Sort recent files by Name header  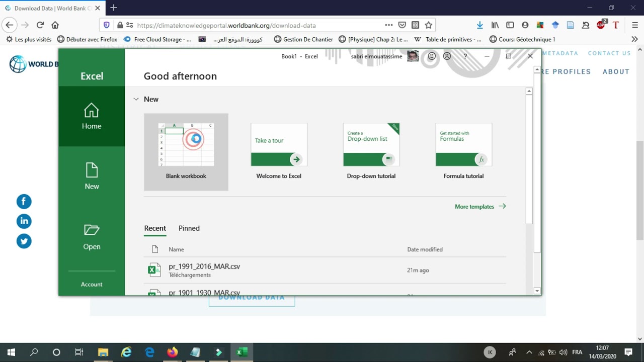[x=176, y=249]
